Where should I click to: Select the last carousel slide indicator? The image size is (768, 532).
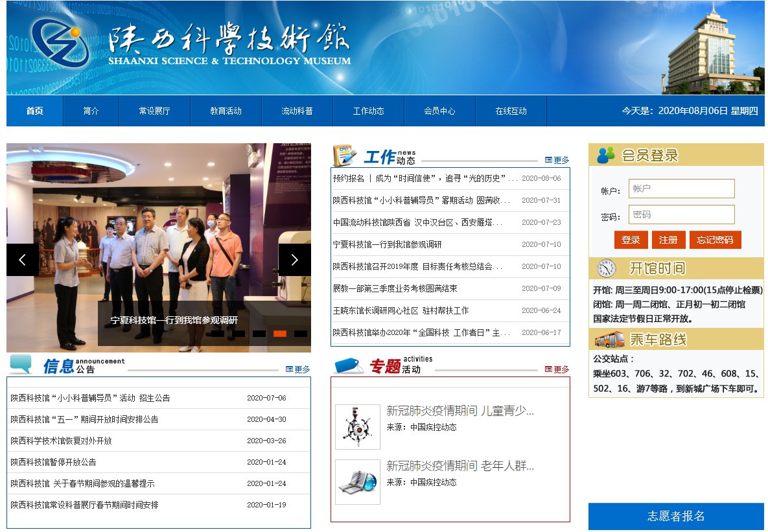pos(301,334)
